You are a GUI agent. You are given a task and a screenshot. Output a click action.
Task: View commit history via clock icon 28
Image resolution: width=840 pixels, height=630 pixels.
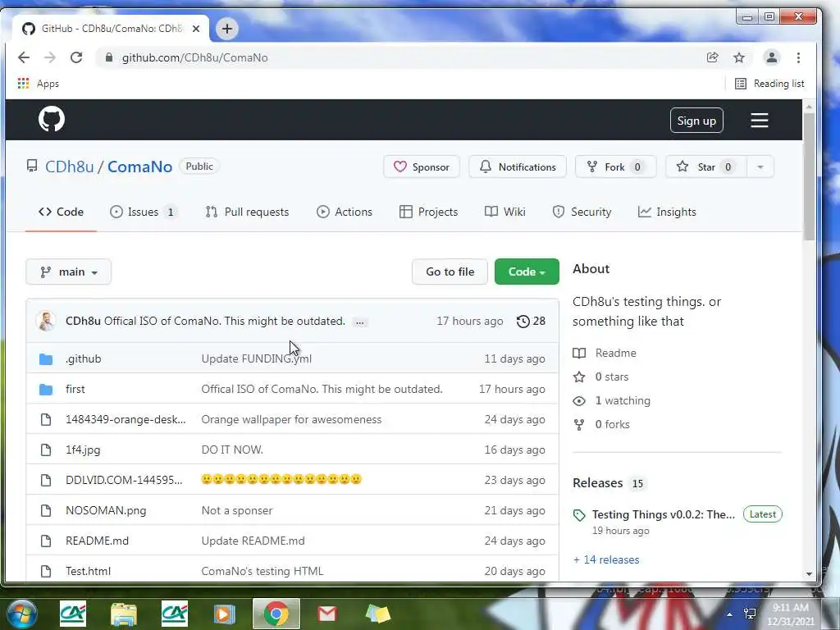point(531,321)
